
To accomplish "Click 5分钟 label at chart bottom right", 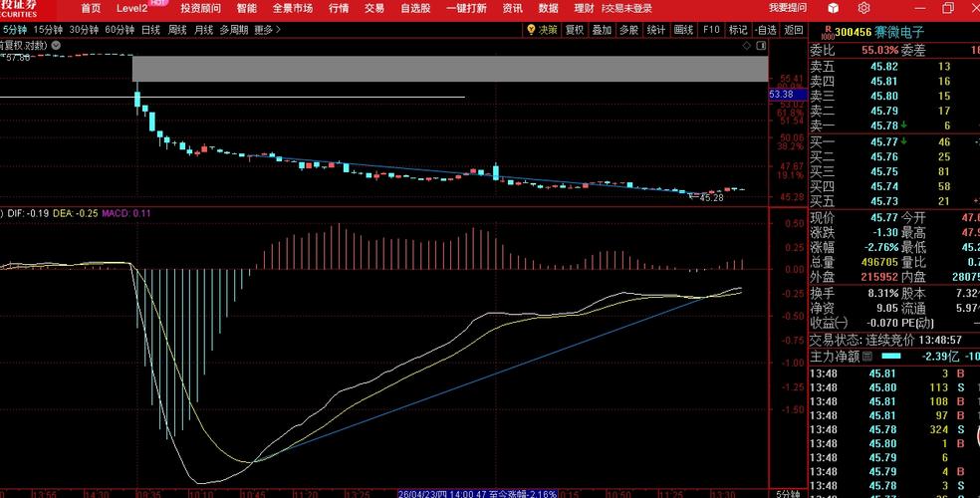I will [x=787, y=494].
